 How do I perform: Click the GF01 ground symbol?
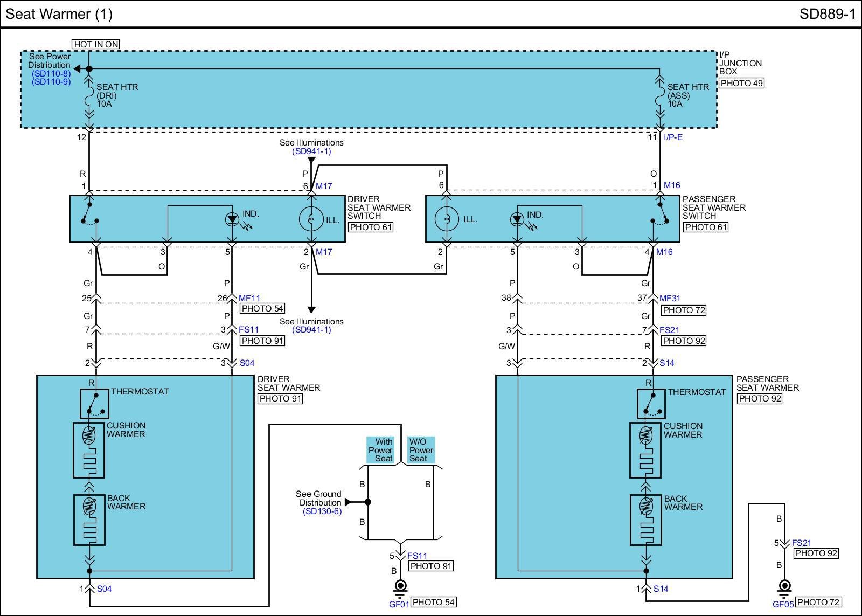coord(400,587)
